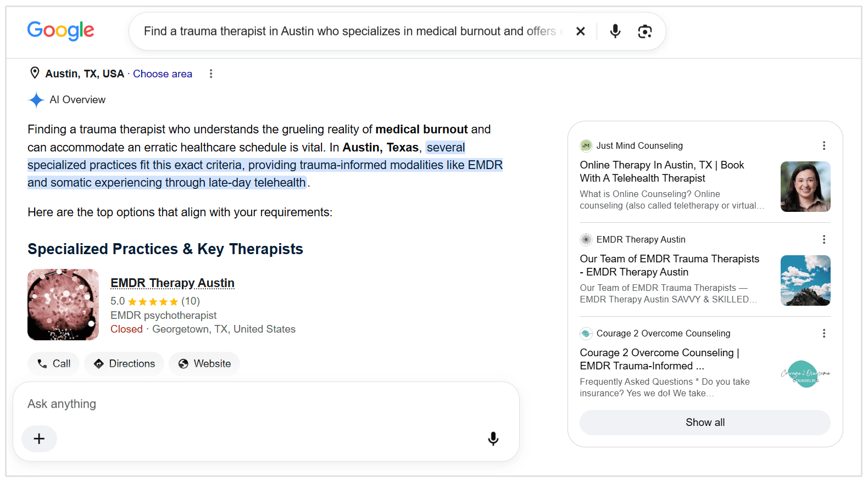Click the plus attachment button

coord(39,439)
